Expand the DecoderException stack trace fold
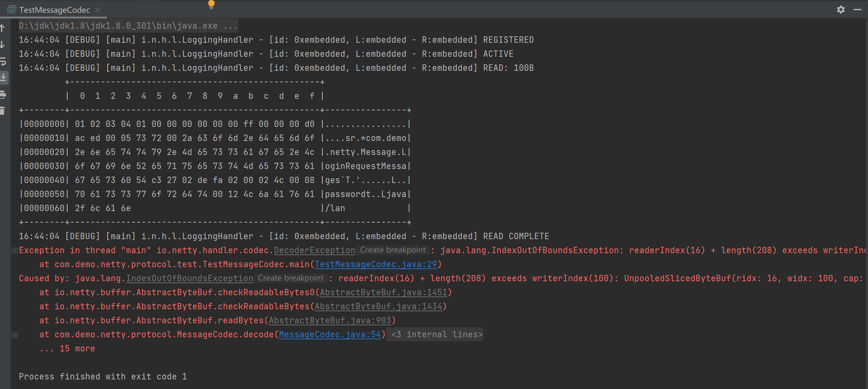868x389 pixels. (x=15, y=251)
